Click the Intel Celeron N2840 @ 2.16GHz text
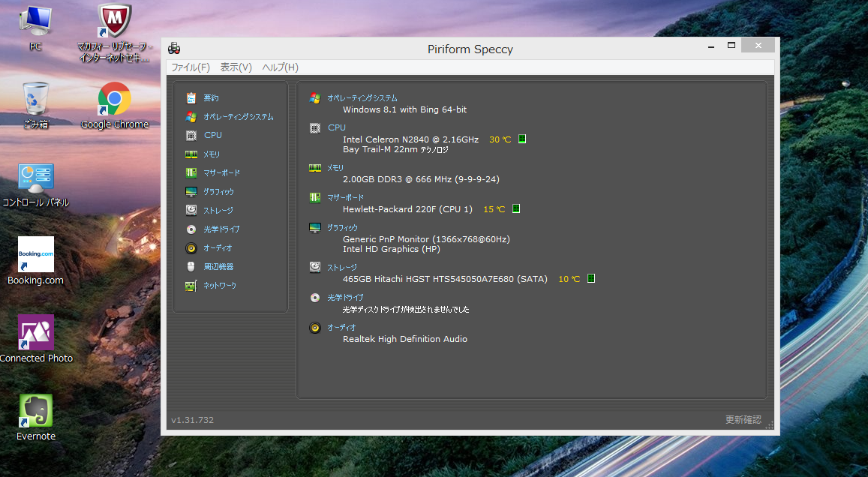The height and width of the screenshot is (477, 868). 411,139
